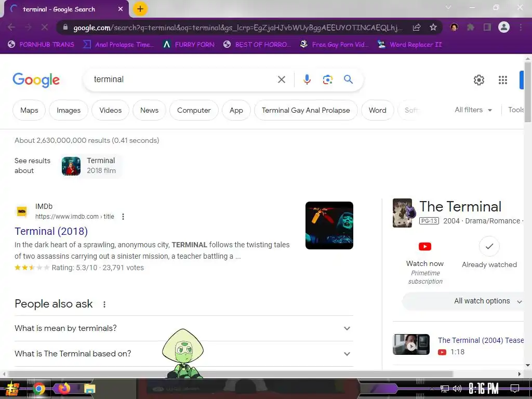
Task: Open the IMDb result's three-dot options
Action: click(123, 217)
